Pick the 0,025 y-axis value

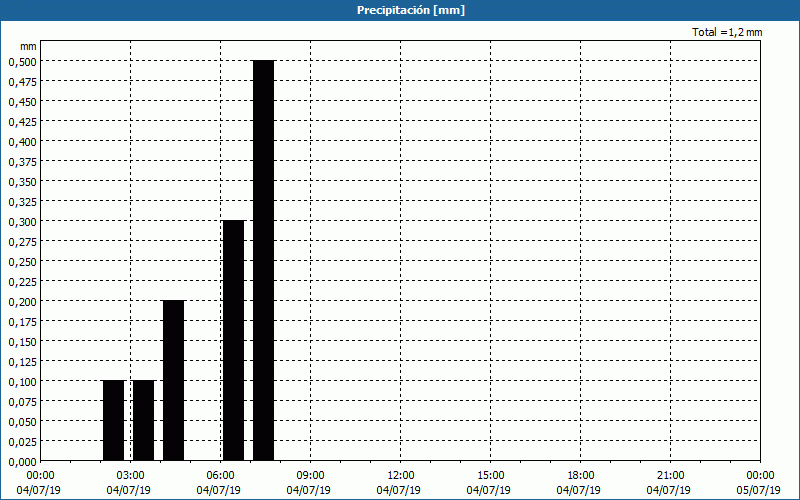pyautogui.click(x=22, y=441)
